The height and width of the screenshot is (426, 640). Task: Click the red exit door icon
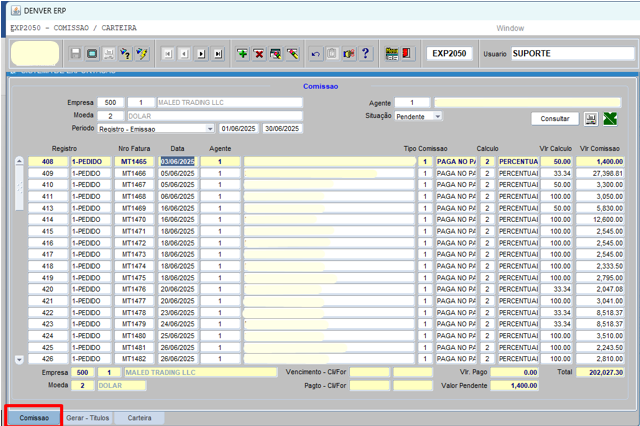pyautogui.click(x=408, y=53)
